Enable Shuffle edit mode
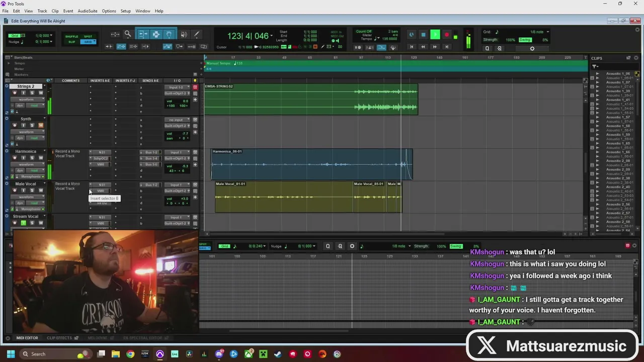The height and width of the screenshot is (362, 644). click(x=72, y=36)
